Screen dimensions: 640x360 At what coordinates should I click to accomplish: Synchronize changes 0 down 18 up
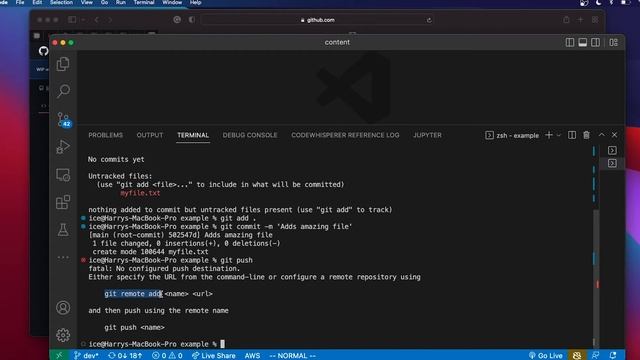pos(125,356)
